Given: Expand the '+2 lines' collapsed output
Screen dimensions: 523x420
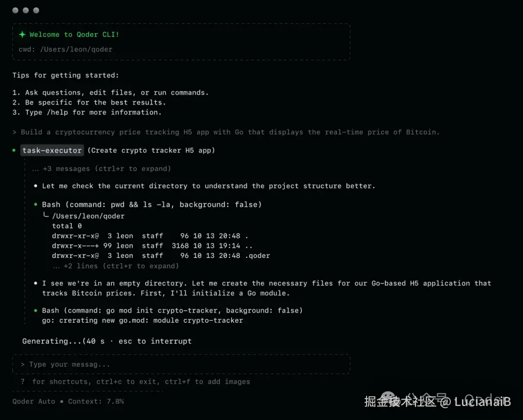Looking at the screenshot, I should click(116, 266).
